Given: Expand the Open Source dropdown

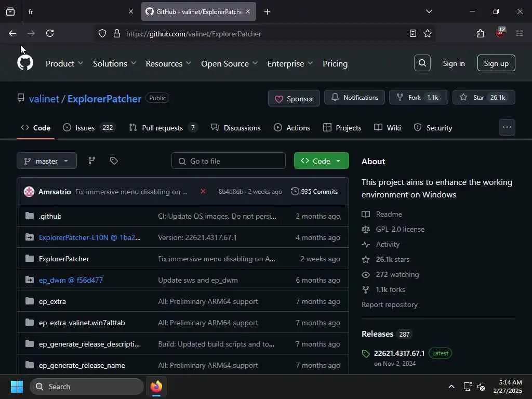Looking at the screenshot, I should [x=229, y=63].
